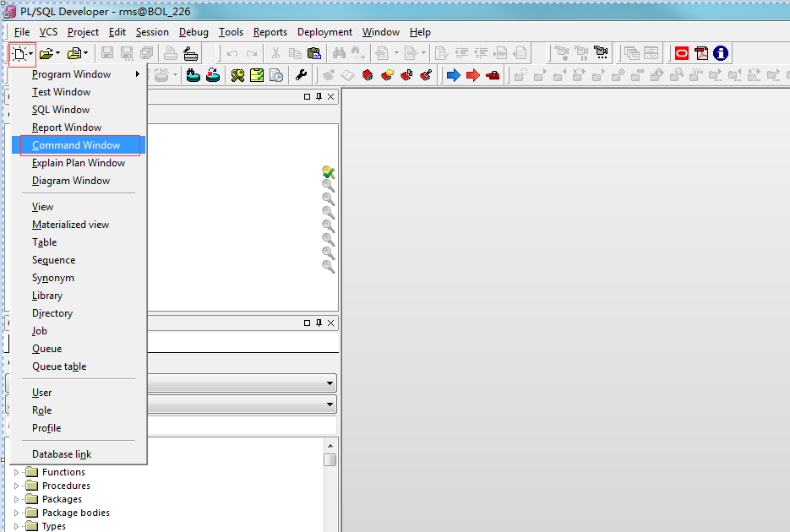Expand the Package bodies folder node

point(16,513)
